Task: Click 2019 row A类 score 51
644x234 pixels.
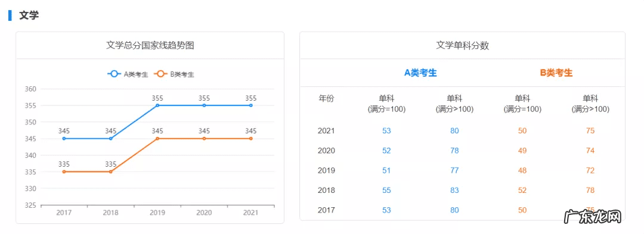Action: [386, 170]
